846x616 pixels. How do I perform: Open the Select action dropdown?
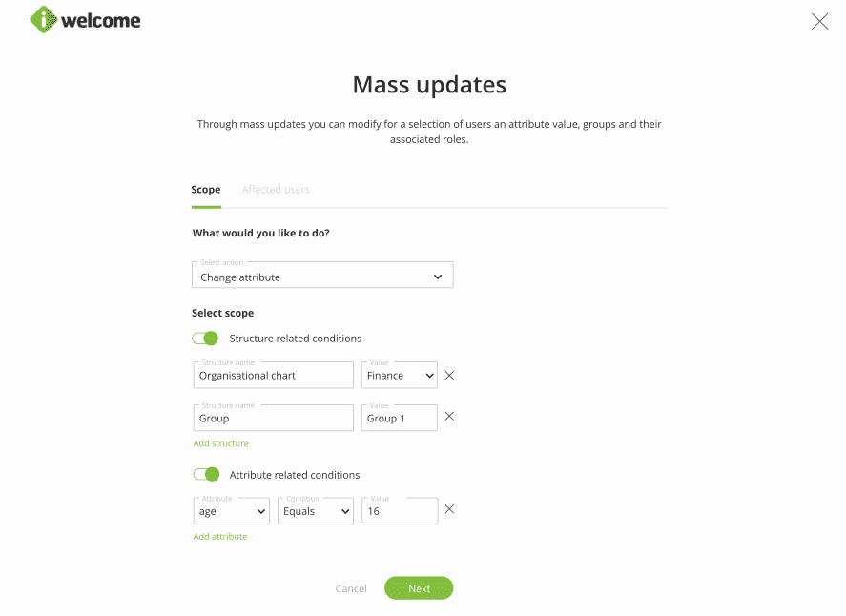[322, 277]
